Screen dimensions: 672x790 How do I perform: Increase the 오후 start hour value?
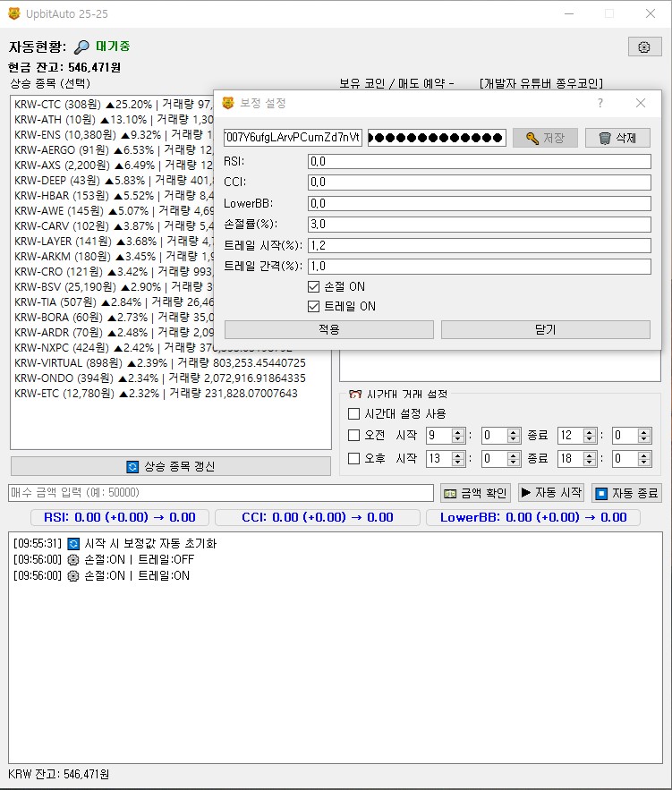(458, 455)
